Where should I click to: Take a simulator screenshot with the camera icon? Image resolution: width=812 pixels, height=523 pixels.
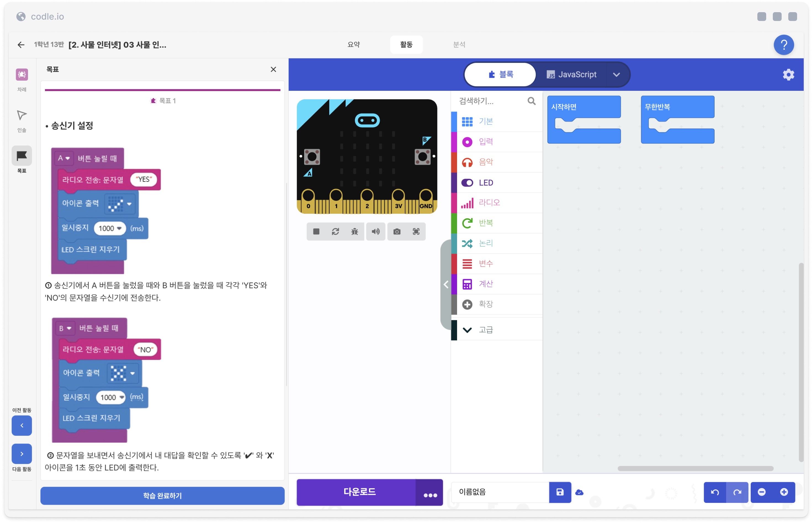click(x=397, y=232)
